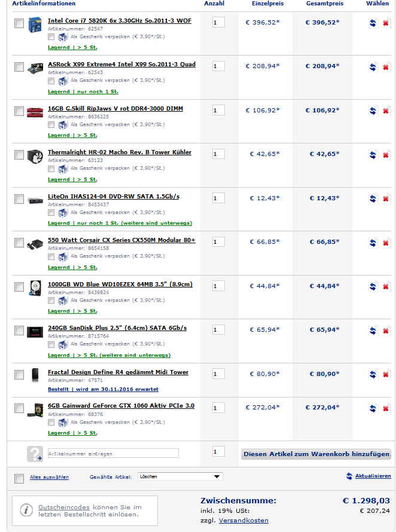This screenshot has width=396, height=532.
Task: Click refresh icon for Intel Core i7 5820K row
Action: pos(373,23)
